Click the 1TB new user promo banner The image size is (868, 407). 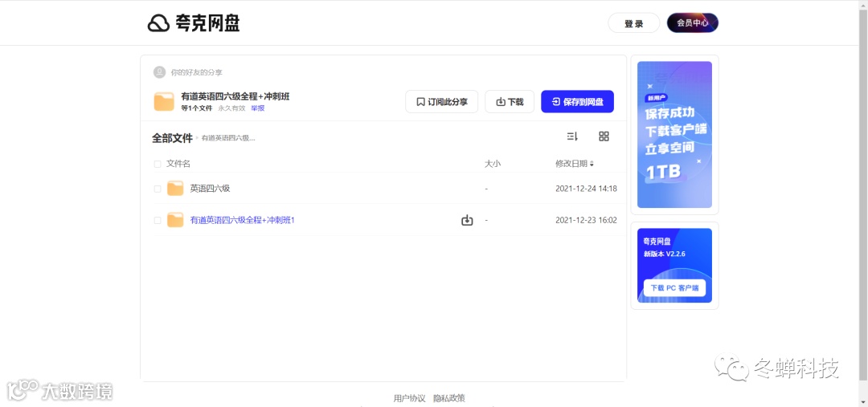tap(674, 134)
